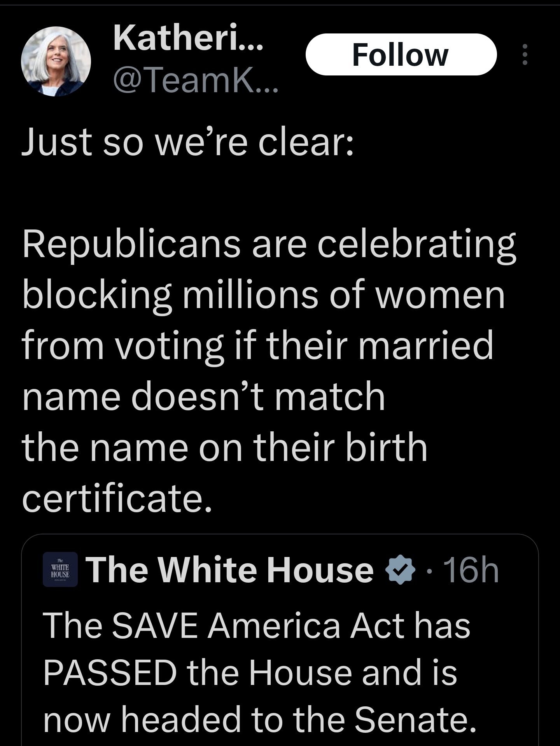Click the dot separator before 16h
560x746 pixels.
click(429, 571)
